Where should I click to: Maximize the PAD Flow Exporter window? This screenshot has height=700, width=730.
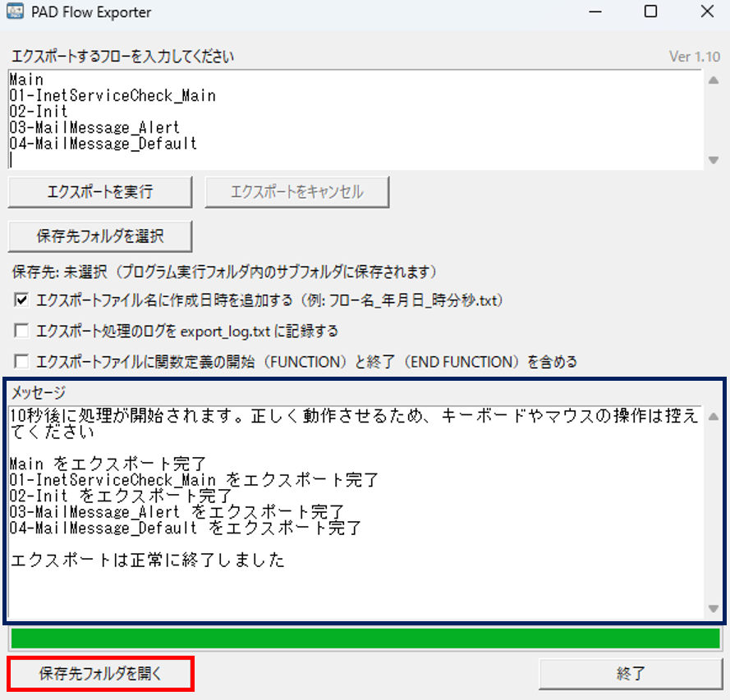coord(651,11)
